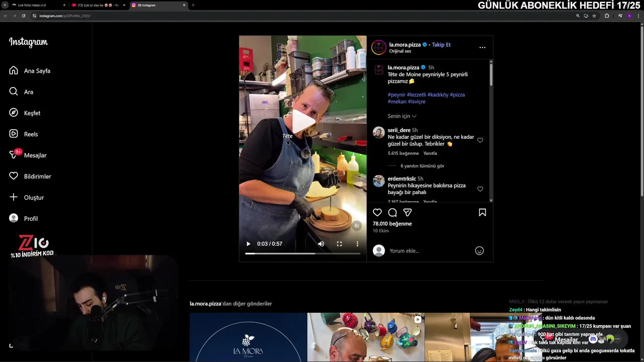644x362 pixels.
Task: Open erdemtrkslc's profile name
Action: click(401, 178)
